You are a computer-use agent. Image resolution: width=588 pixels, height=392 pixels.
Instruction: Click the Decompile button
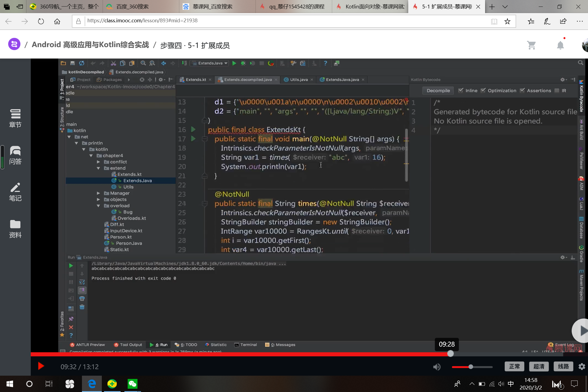point(438,90)
